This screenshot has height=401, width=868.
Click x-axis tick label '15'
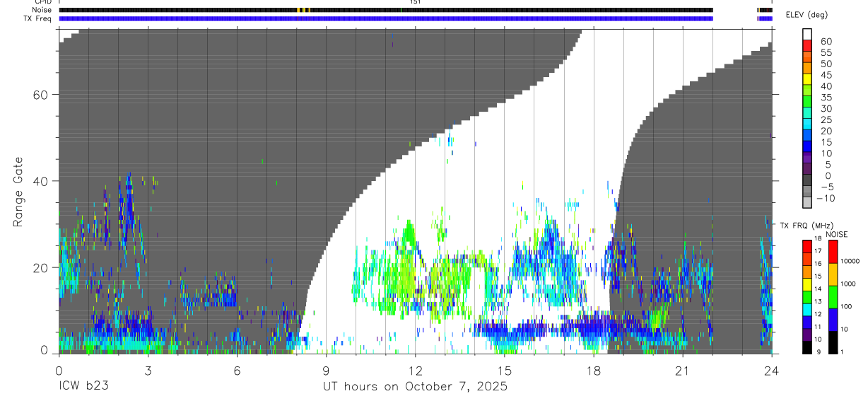pyautogui.click(x=504, y=371)
